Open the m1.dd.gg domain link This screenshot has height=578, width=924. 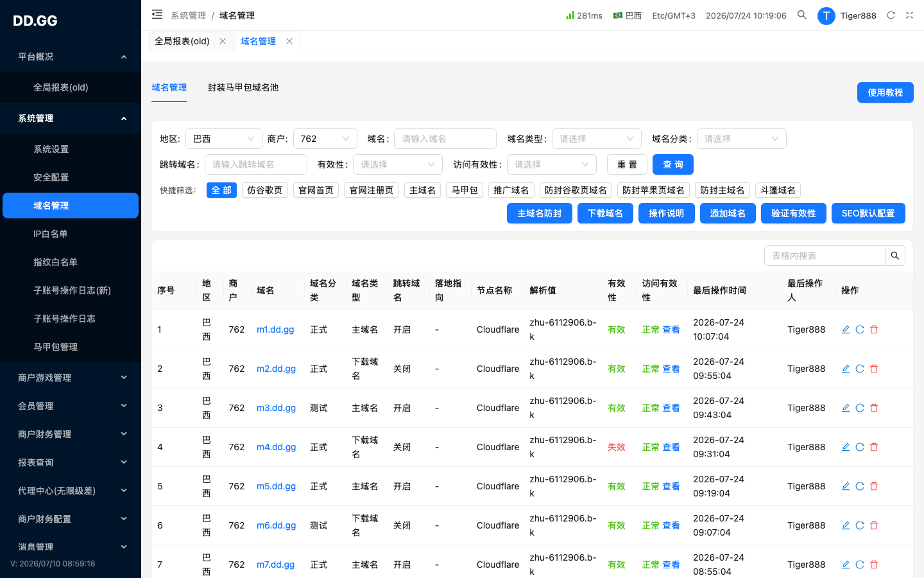[x=275, y=329]
